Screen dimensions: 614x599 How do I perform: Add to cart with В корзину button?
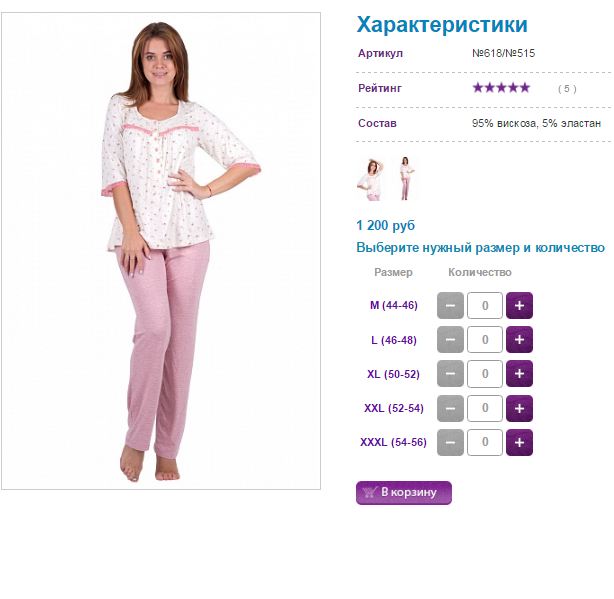click(404, 493)
